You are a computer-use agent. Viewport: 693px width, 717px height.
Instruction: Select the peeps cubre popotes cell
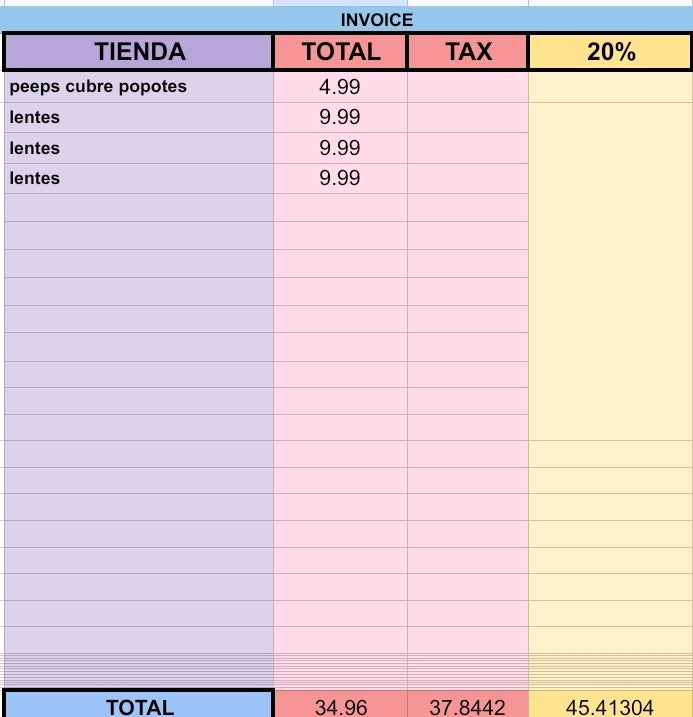point(139,87)
